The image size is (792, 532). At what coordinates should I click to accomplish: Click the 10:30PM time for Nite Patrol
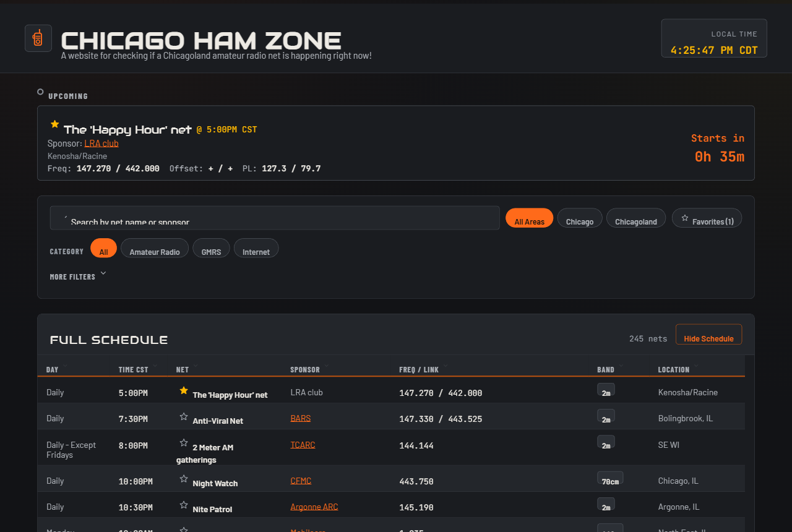pyautogui.click(x=136, y=507)
